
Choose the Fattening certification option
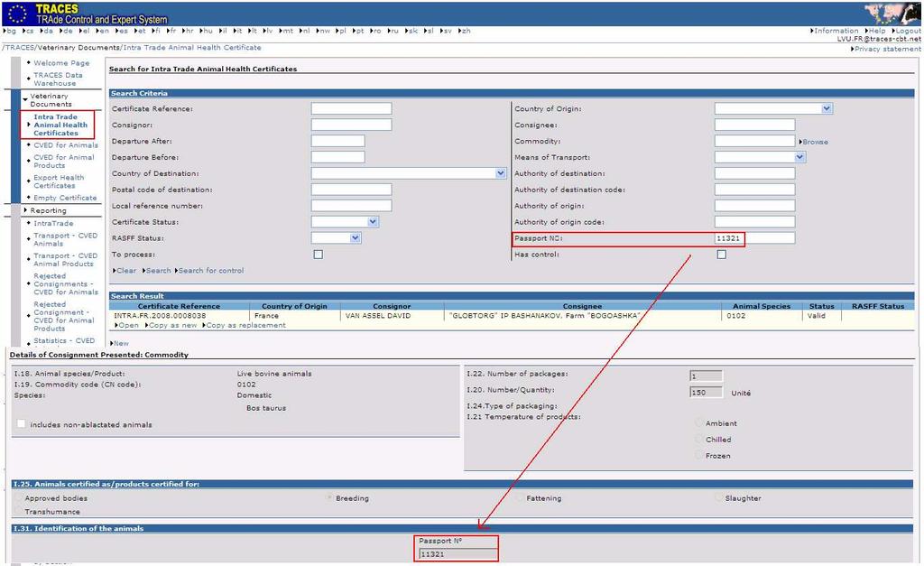pyautogui.click(x=520, y=498)
